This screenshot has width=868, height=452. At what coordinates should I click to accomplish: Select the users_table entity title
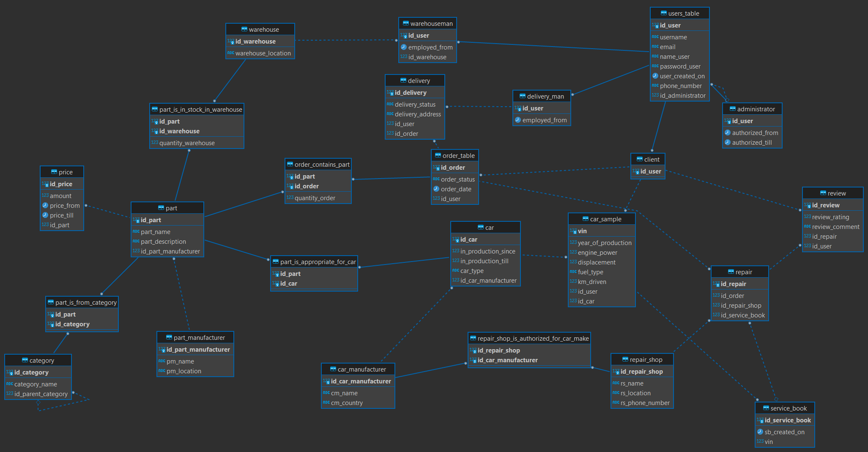pyautogui.click(x=683, y=14)
